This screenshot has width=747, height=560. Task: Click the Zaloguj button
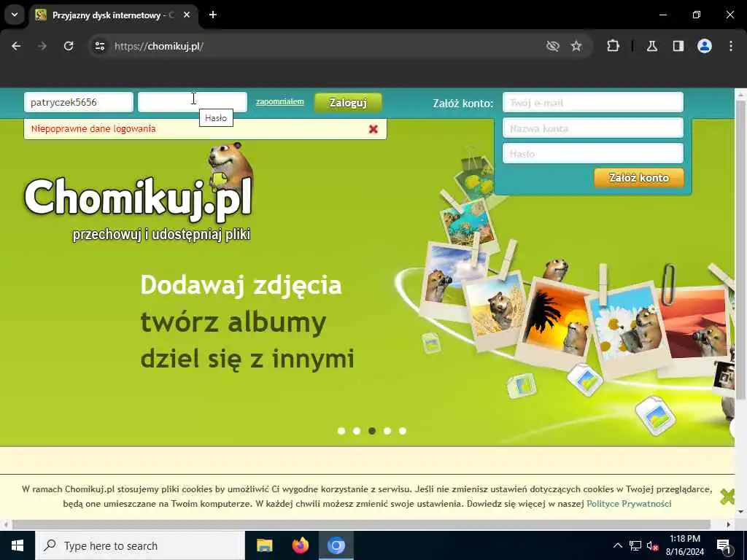click(348, 103)
